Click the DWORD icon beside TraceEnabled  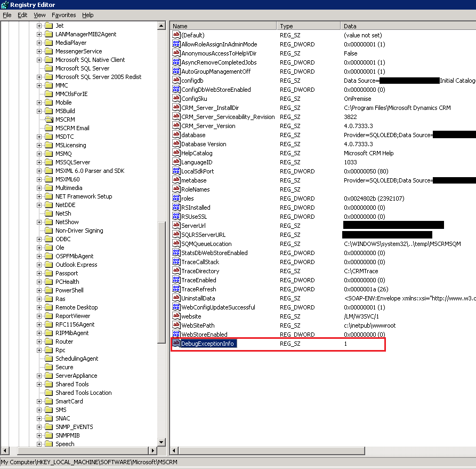click(x=176, y=280)
